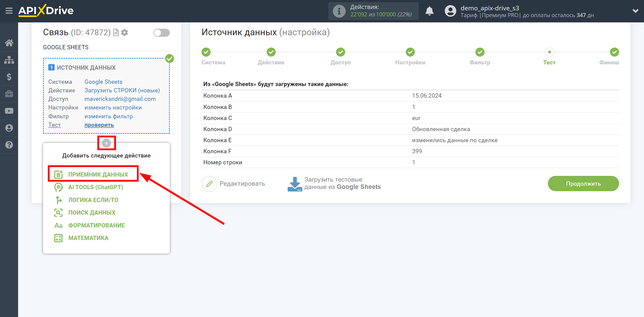Go to Настройки step
Image resolution: width=644 pixels, height=317 pixels.
[x=410, y=52]
